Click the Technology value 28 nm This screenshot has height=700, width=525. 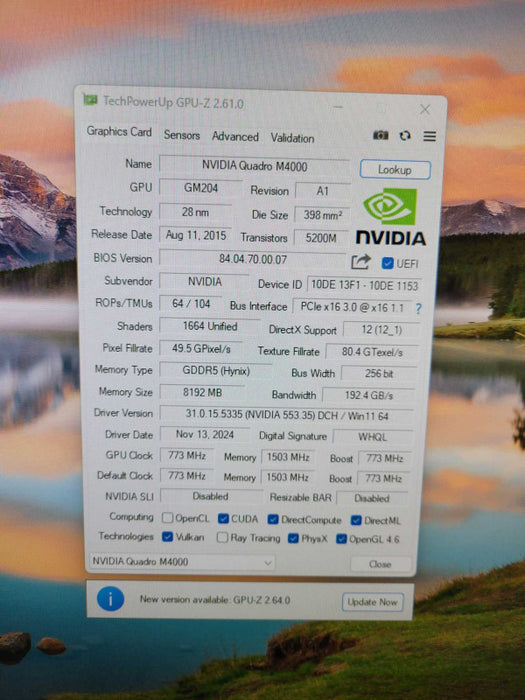(x=195, y=212)
